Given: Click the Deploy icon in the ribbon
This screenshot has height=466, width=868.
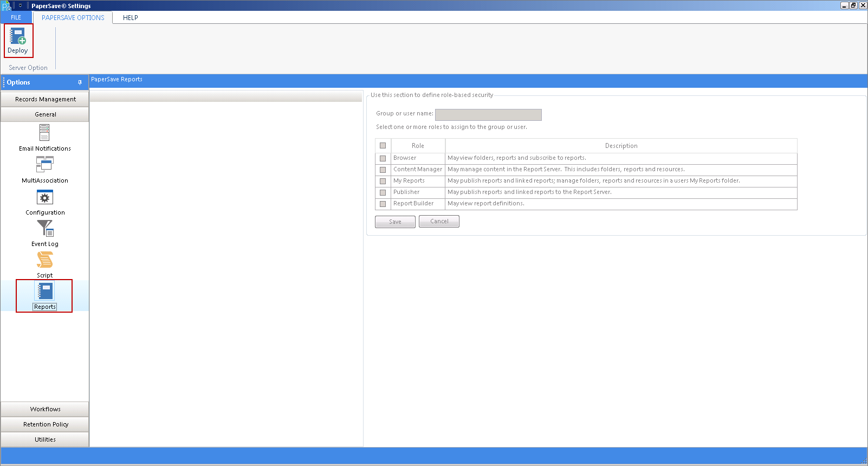Looking at the screenshot, I should click(x=18, y=41).
